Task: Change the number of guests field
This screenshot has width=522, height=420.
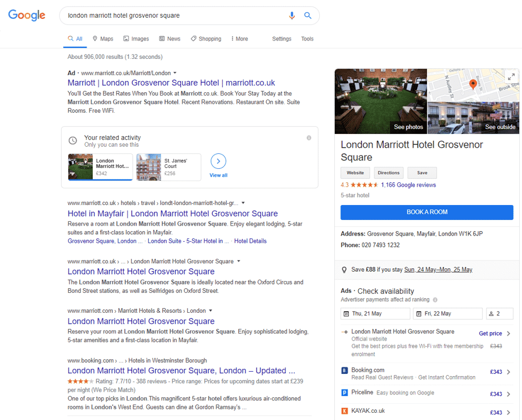Action: (499, 314)
